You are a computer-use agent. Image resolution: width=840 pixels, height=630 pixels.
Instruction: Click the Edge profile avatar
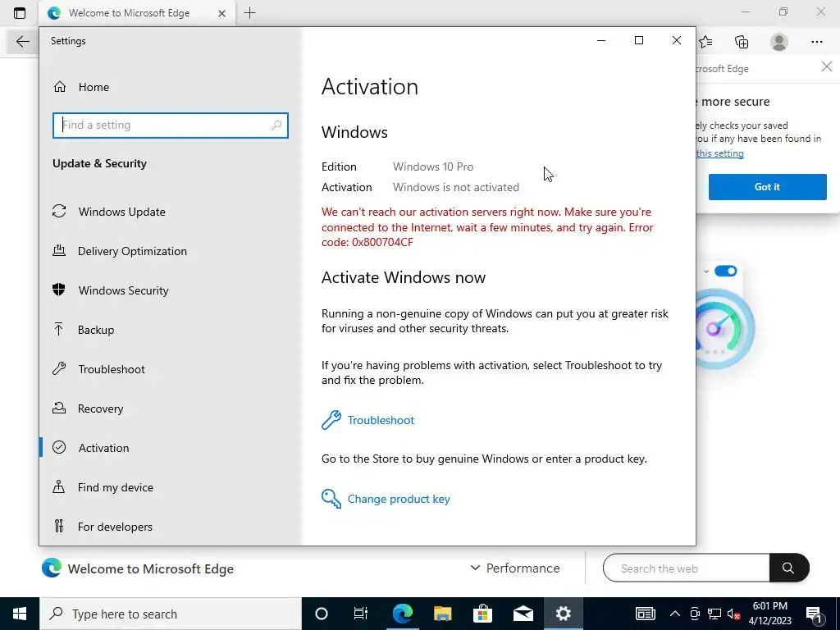click(x=779, y=42)
